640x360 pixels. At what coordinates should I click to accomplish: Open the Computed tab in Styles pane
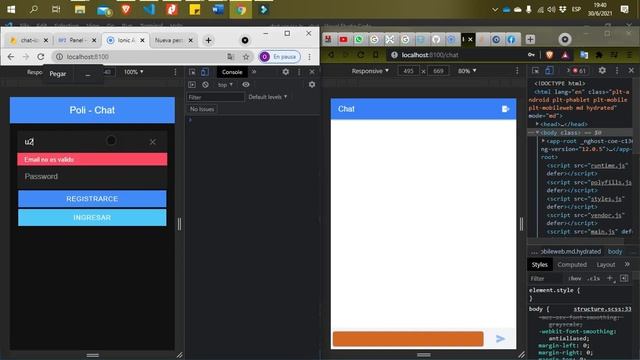(x=572, y=264)
